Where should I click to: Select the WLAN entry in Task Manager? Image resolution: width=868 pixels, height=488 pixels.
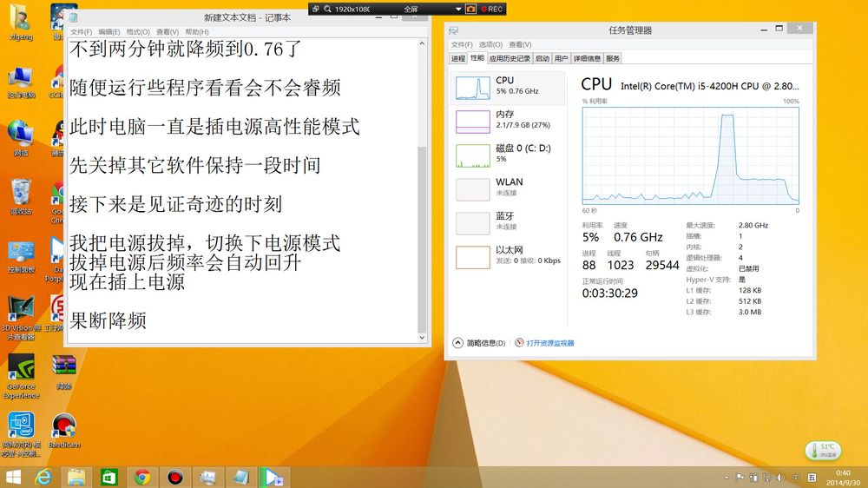pyautogui.click(x=508, y=189)
